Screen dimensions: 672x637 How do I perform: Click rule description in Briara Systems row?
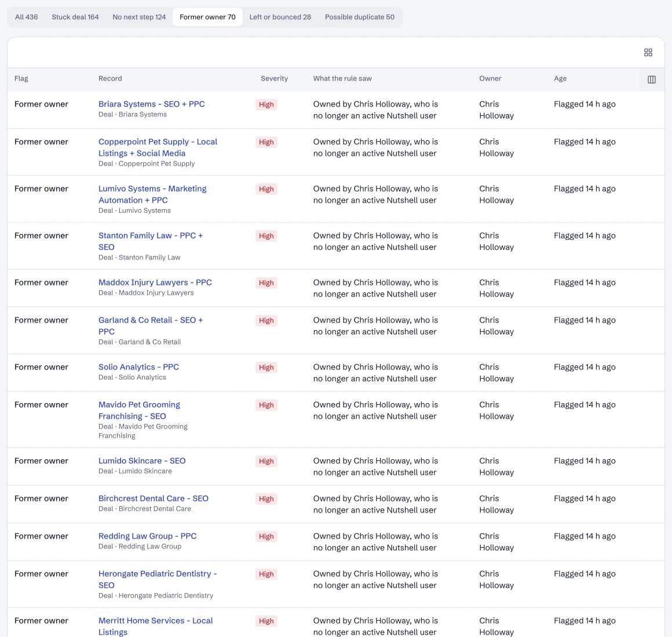pyautogui.click(x=375, y=110)
